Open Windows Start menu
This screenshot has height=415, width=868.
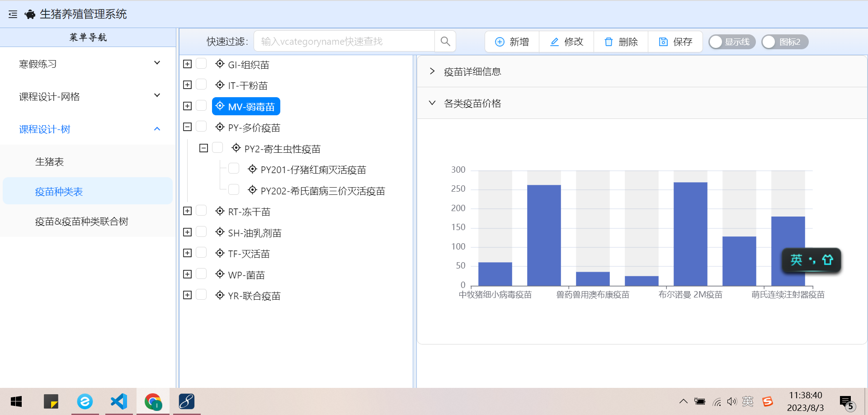click(x=16, y=401)
